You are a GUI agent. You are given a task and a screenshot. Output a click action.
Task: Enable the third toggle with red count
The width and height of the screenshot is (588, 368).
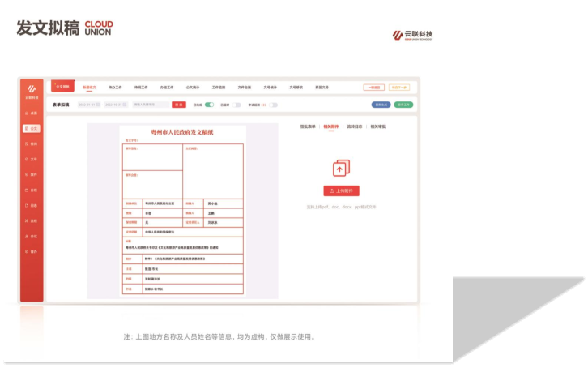pos(274,105)
